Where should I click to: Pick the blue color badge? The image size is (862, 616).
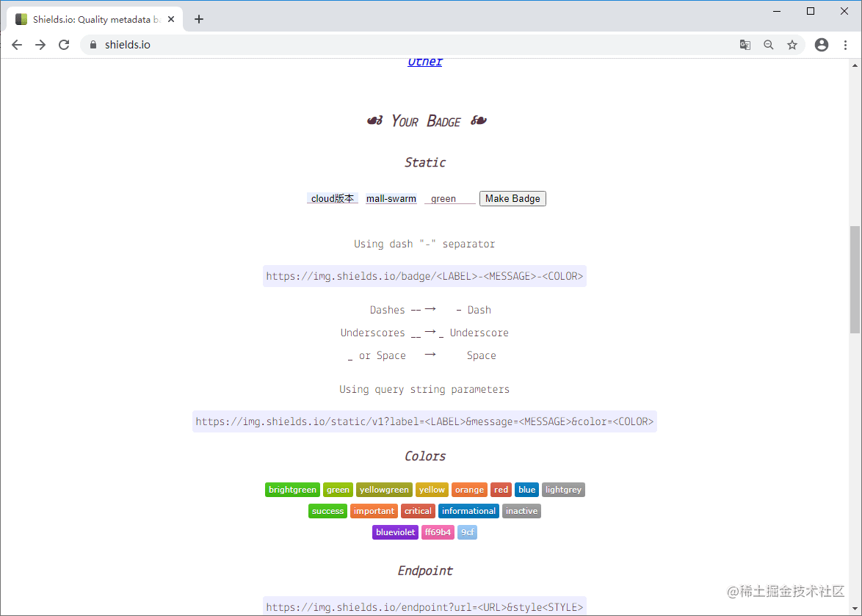526,490
